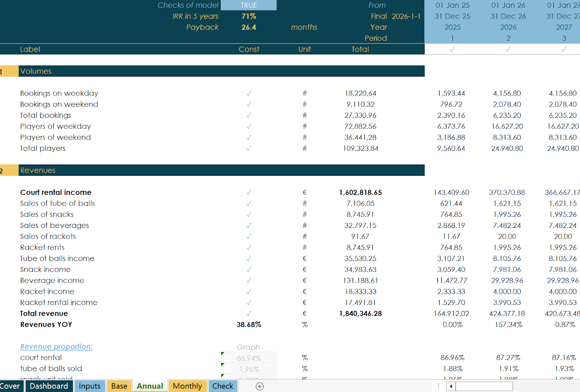The height and width of the screenshot is (392, 580).
Task: Click the checkmark in Total revenue row
Action: (x=249, y=314)
